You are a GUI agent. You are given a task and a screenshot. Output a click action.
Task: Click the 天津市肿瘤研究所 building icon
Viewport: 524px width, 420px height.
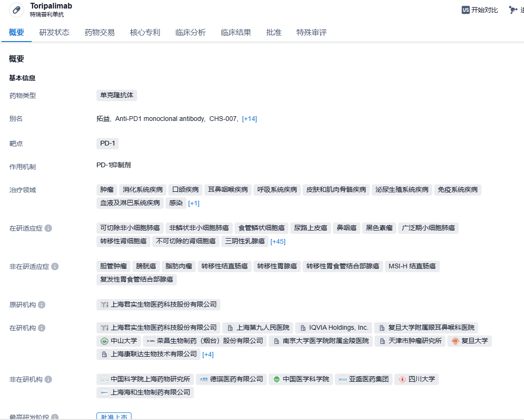point(382,341)
